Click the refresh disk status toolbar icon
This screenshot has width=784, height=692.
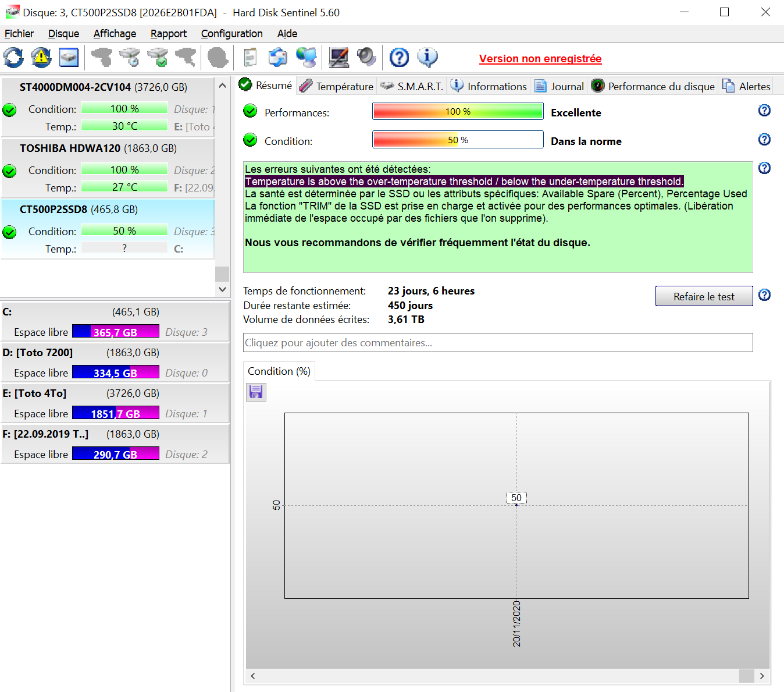[13, 58]
